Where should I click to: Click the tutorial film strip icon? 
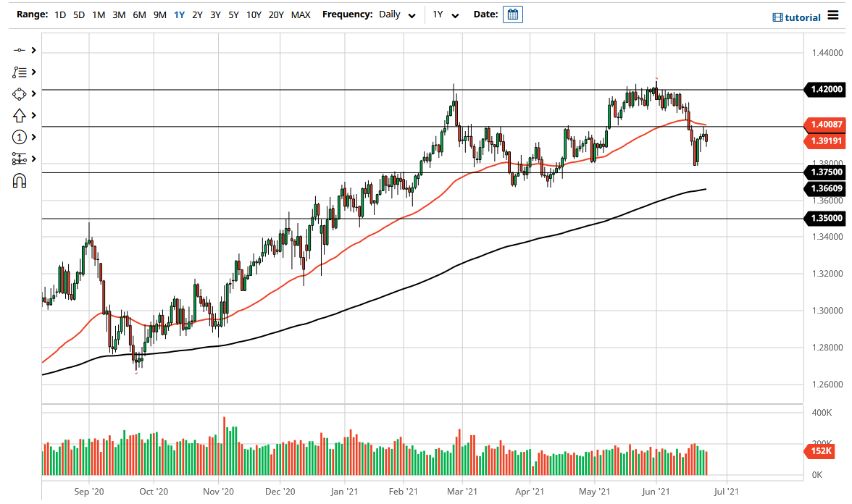779,17
